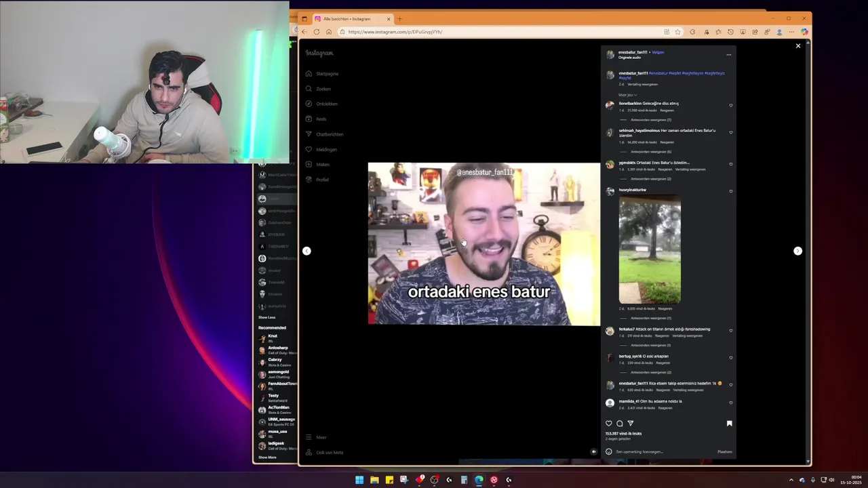Expand replies under bertug_syn16 comment
This screenshot has width=868, height=488.
tap(650, 372)
